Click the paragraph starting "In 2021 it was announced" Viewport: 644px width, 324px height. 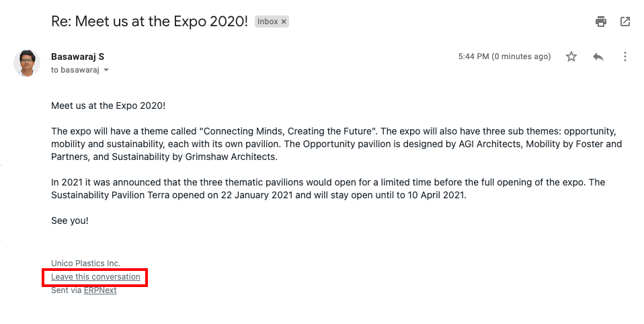coord(328,189)
